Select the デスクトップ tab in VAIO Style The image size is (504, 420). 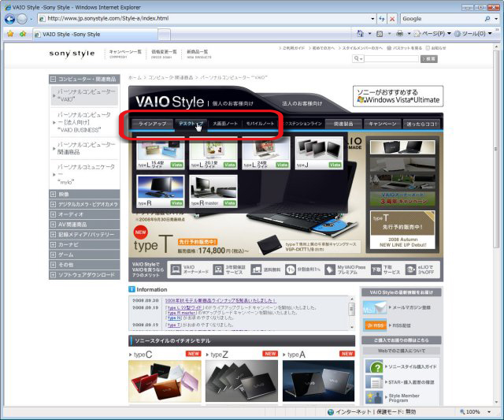(191, 124)
